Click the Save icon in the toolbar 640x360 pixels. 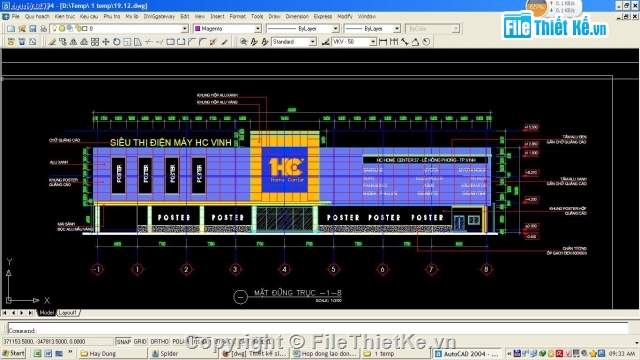[x=33, y=29]
